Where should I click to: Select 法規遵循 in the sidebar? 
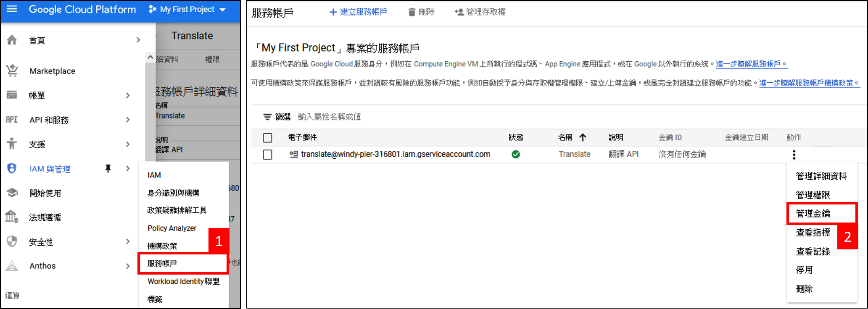coord(45,217)
